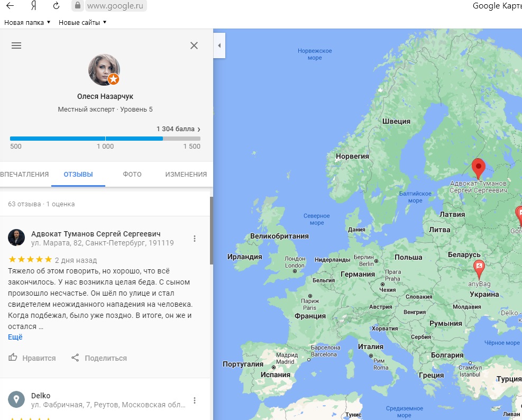Switch to the Фото tab
Image resolution: width=522 pixels, height=420 pixels.
(132, 174)
